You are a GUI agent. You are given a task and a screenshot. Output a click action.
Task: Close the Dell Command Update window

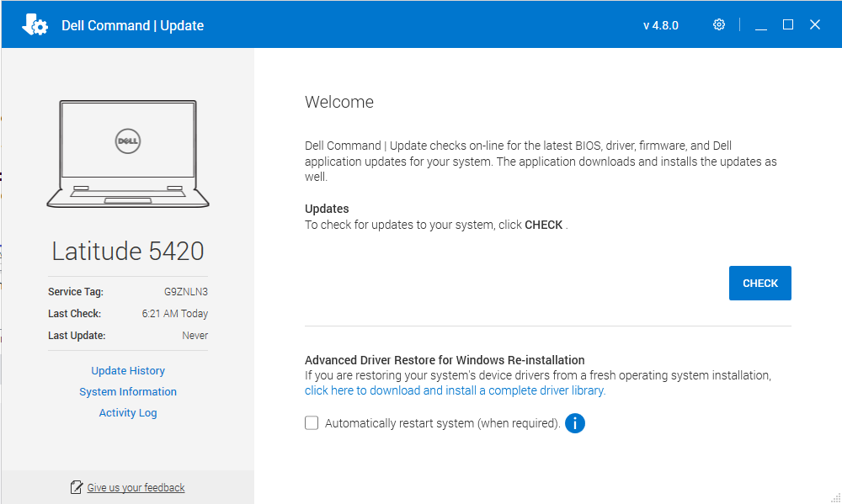pyautogui.click(x=815, y=24)
